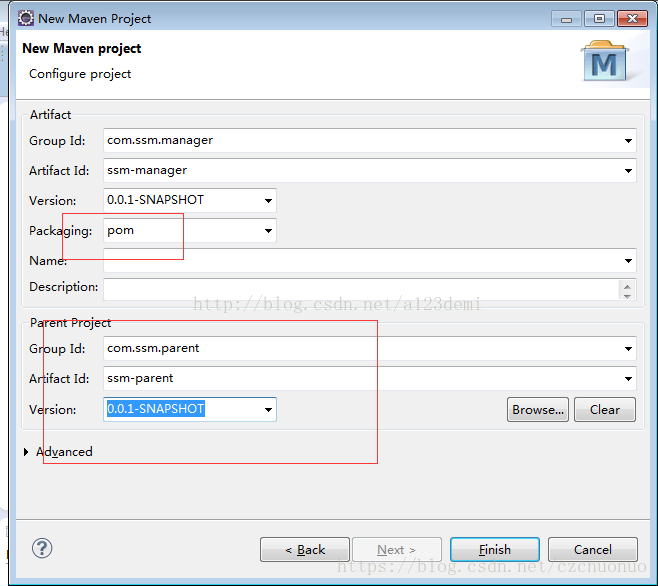Cancel the New Maven Project wizard
The image size is (658, 586).
593,549
